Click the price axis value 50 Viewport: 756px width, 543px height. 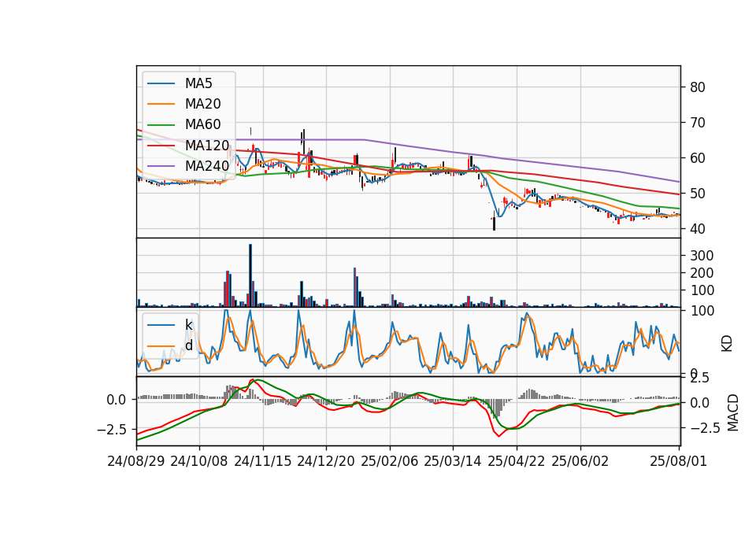698,194
